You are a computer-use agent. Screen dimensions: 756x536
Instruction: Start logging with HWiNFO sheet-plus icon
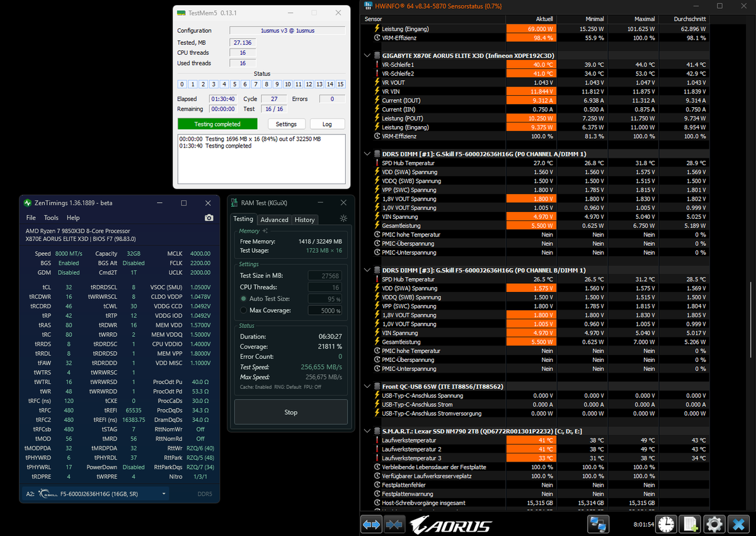690,525
